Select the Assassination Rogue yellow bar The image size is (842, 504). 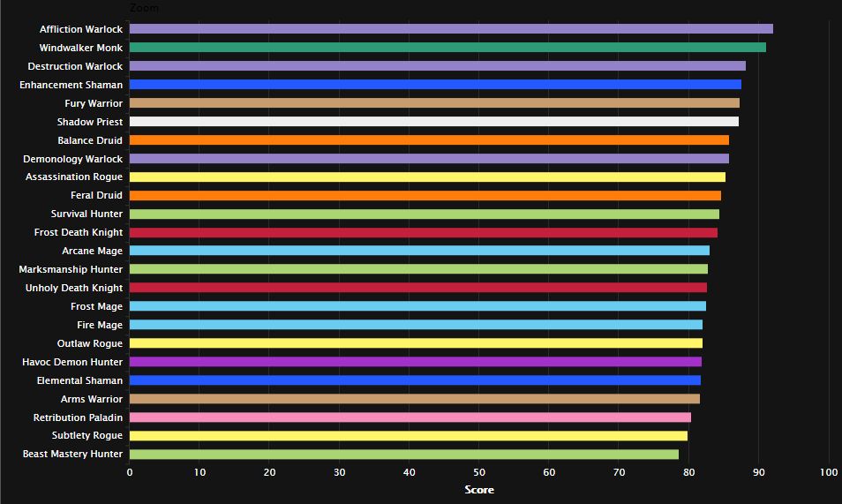427,177
